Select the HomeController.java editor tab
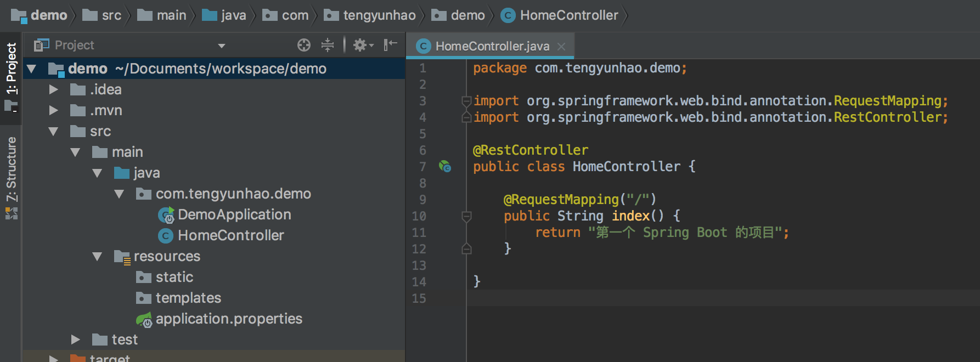This screenshot has height=362, width=980. tap(492, 46)
